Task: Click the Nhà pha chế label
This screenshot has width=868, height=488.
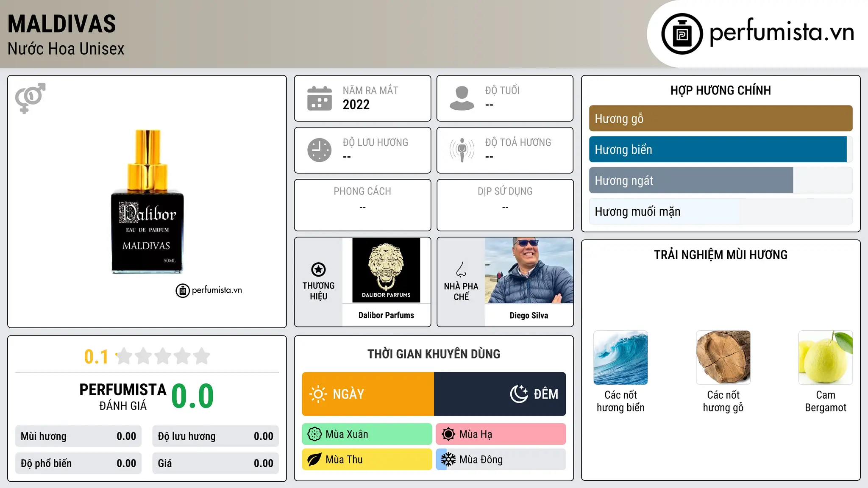Action: [x=461, y=291]
